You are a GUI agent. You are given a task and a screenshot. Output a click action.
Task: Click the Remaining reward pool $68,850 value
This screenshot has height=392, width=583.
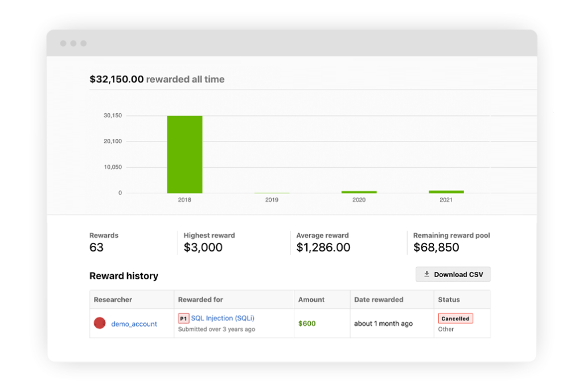436,247
